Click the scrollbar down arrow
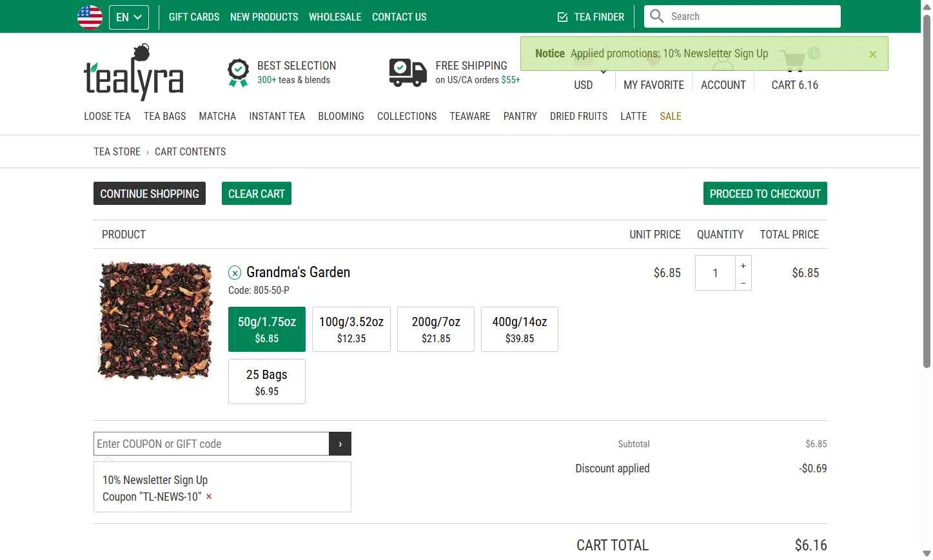 pyautogui.click(x=927, y=554)
